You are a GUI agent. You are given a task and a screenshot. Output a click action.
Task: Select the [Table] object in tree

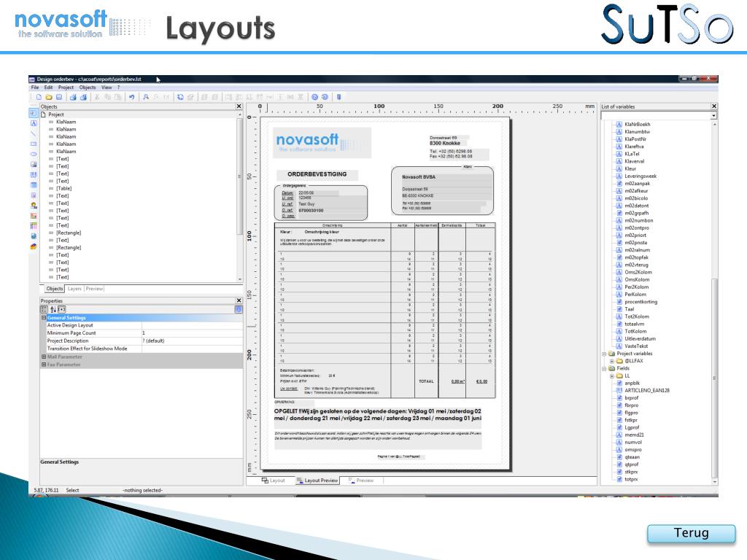pyautogui.click(x=64, y=189)
